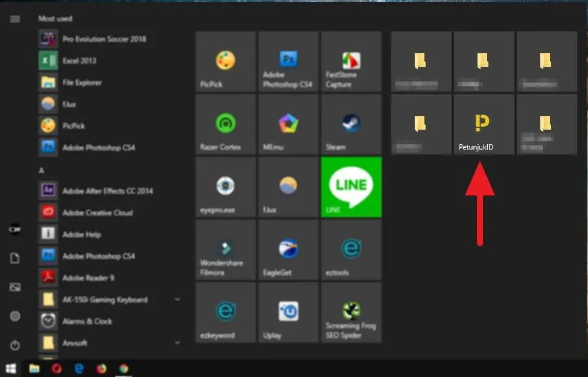This screenshot has height=377, width=588.
Task: Open PicPick from the Most used list
Action: tap(109, 126)
